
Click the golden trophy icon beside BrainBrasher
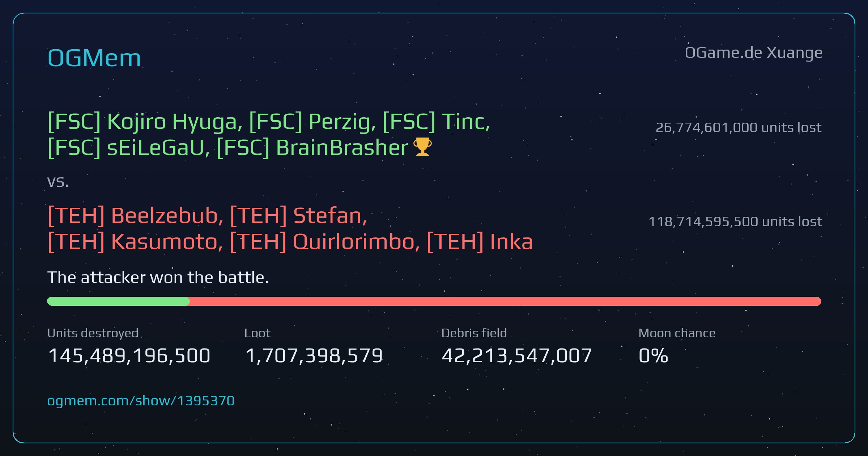click(422, 147)
